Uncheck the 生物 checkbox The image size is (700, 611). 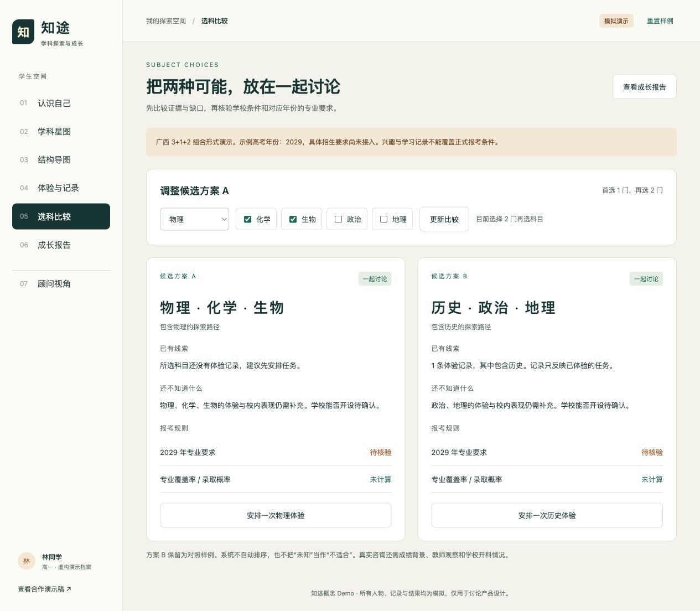click(x=293, y=219)
